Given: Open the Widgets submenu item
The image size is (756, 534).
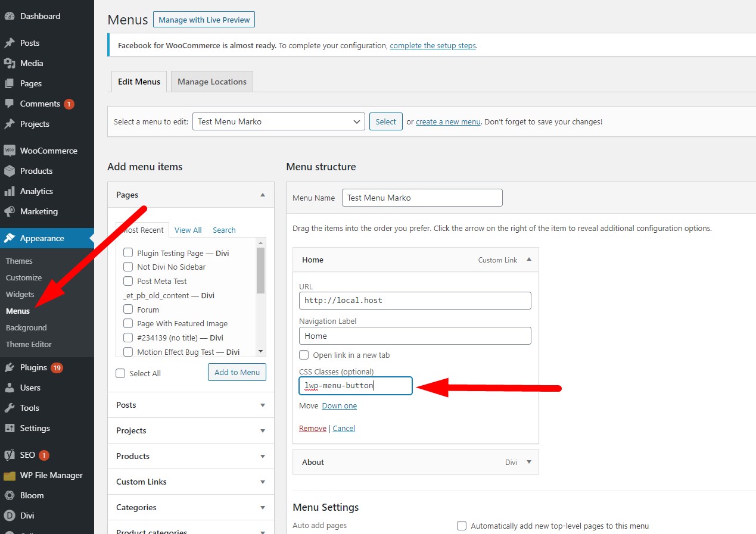Looking at the screenshot, I should 20,294.
